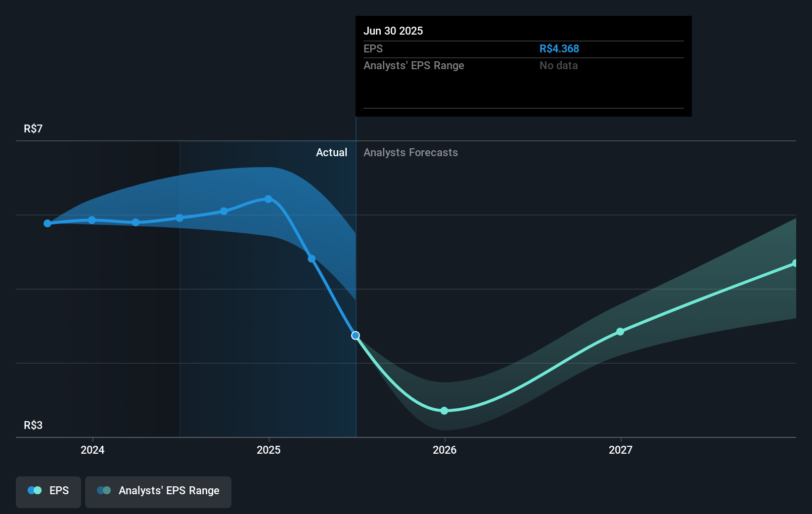812x514 pixels.
Task: Click the R$7 axis label
Action: pos(32,128)
